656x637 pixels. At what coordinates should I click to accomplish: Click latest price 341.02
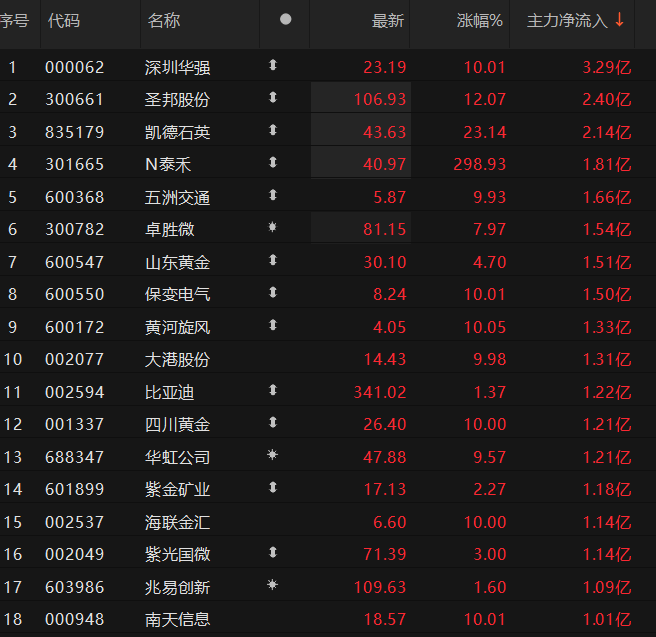380,392
